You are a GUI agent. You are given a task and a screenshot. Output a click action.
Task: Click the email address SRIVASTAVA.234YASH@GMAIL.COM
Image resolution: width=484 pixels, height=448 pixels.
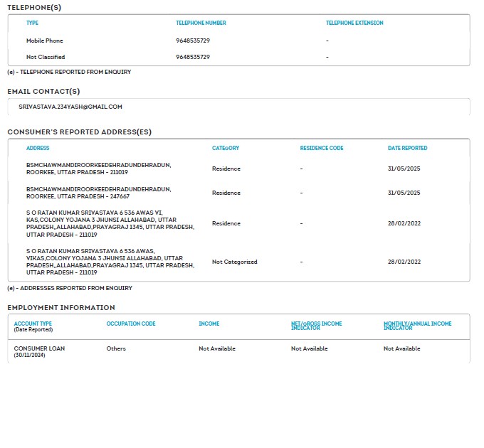[x=70, y=107]
